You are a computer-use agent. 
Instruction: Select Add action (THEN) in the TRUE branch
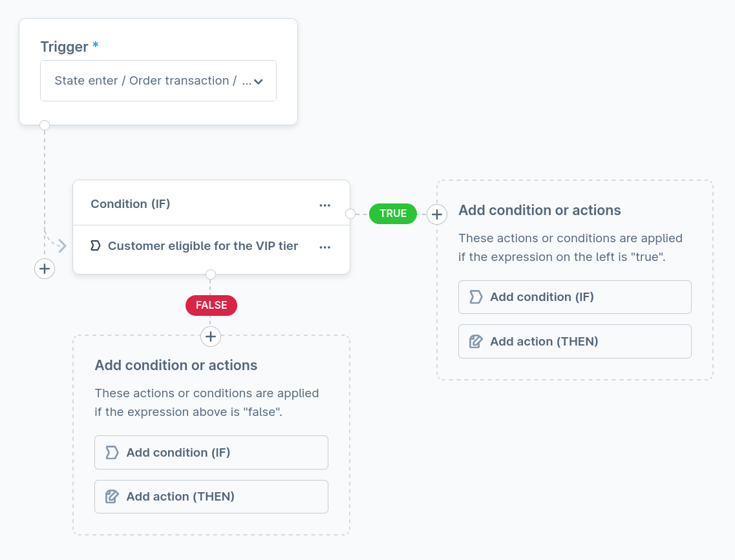(x=575, y=340)
